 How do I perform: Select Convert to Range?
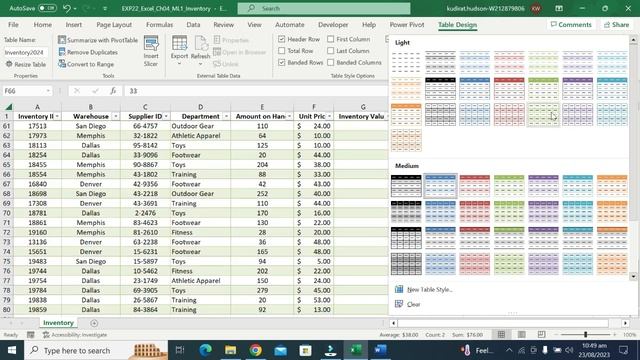coord(86,64)
